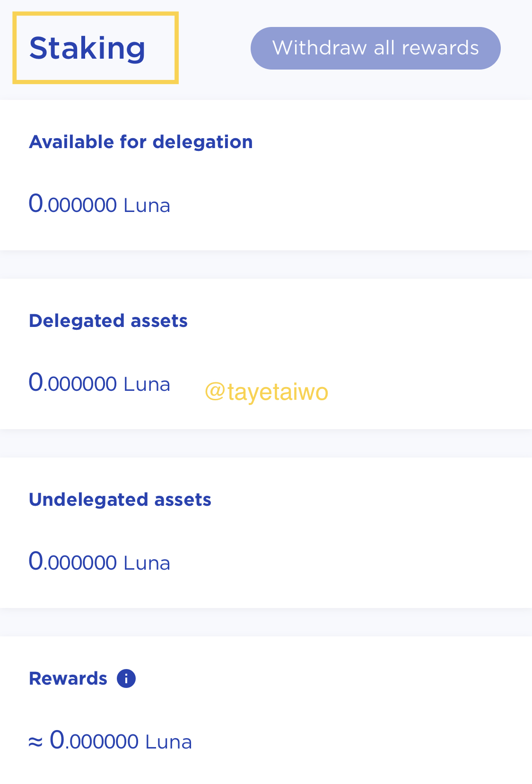Click the Available for delegation Luna amount
The image size is (532, 784).
coord(99,204)
